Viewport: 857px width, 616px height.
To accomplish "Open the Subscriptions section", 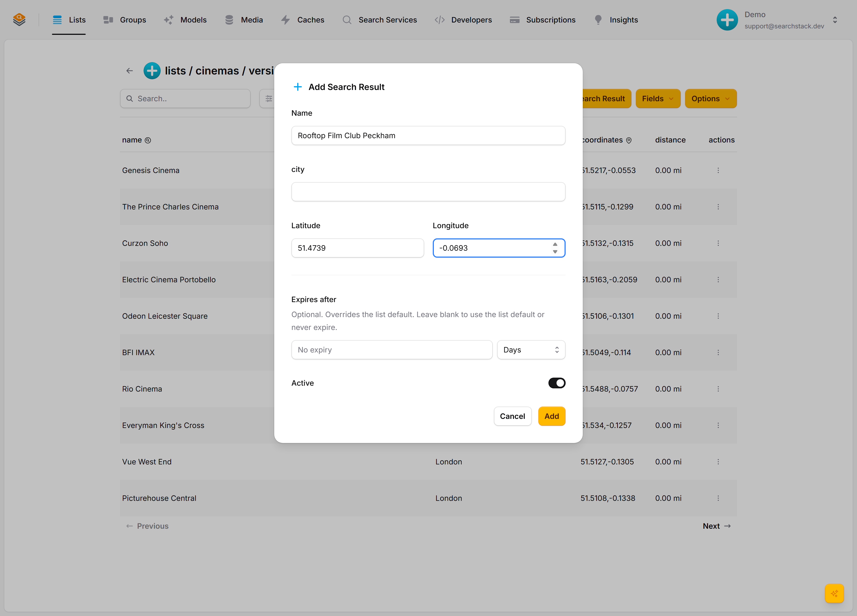I will (x=542, y=20).
